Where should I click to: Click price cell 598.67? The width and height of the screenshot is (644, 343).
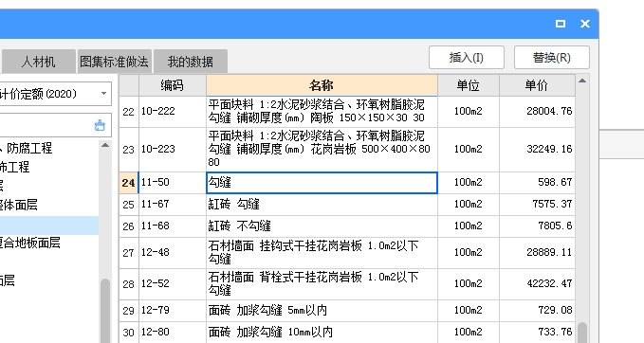point(537,183)
